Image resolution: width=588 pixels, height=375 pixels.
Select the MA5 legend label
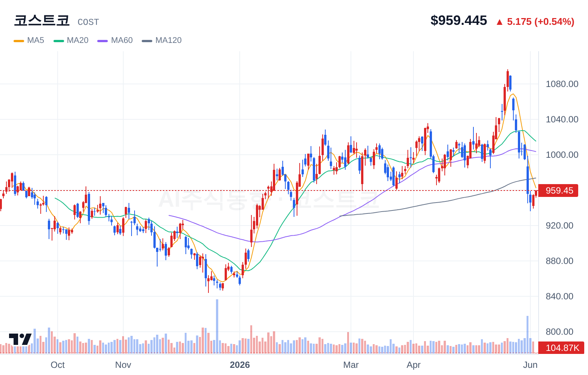[35, 40]
